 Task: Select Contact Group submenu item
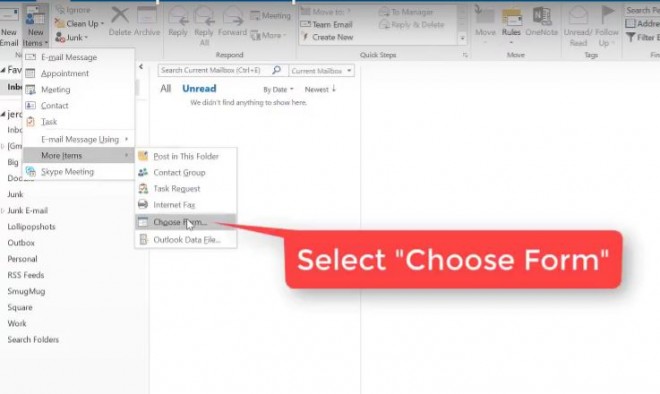186,173
